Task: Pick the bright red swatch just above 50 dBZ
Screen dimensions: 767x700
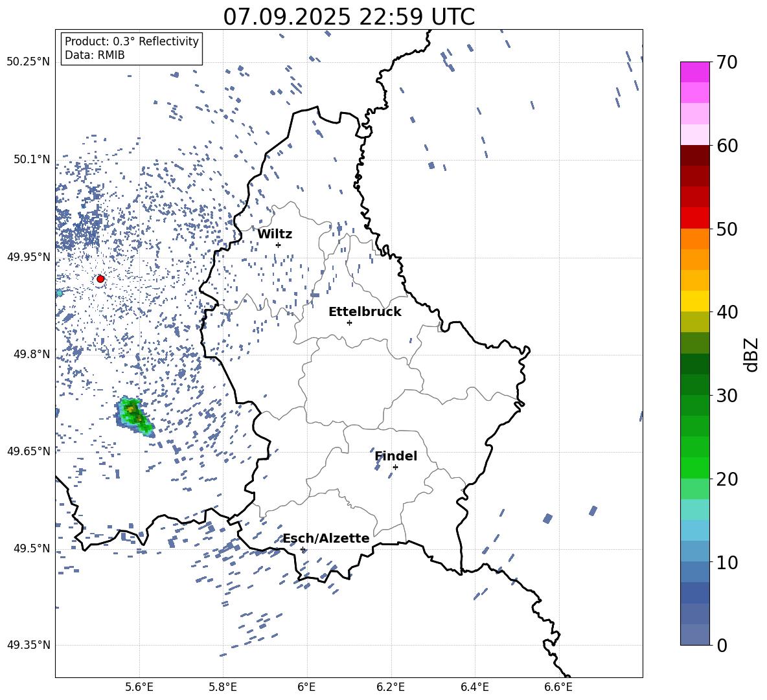Action: [694, 218]
